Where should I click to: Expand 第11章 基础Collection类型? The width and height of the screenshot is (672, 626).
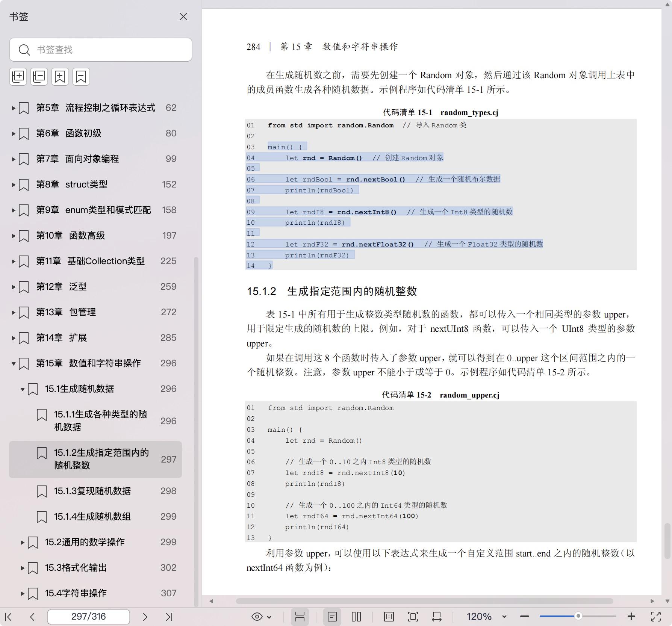(14, 262)
